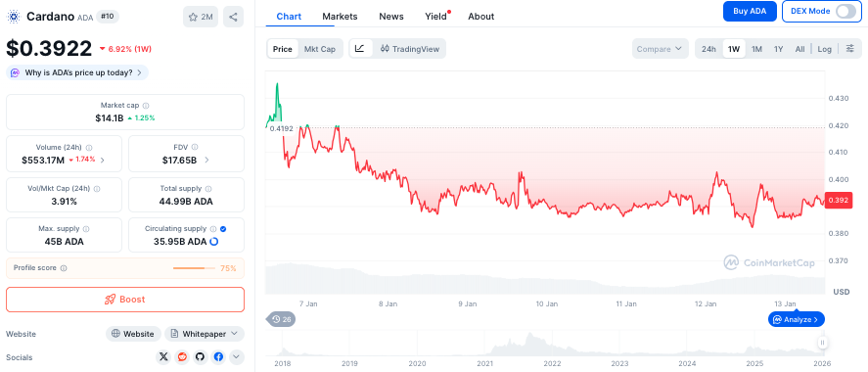868x372 pixels.
Task: Click the Boost button
Action: pyautogui.click(x=125, y=300)
